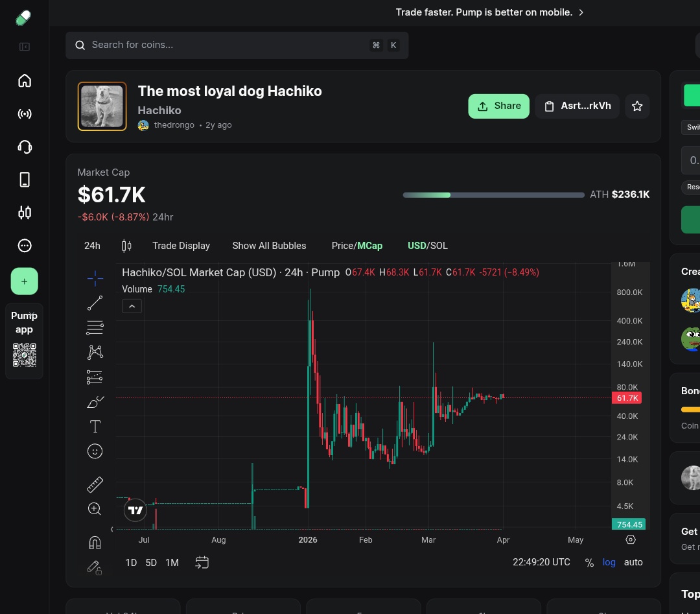Set the 5D time range
Screen dimensions: 700x614
[x=151, y=563]
